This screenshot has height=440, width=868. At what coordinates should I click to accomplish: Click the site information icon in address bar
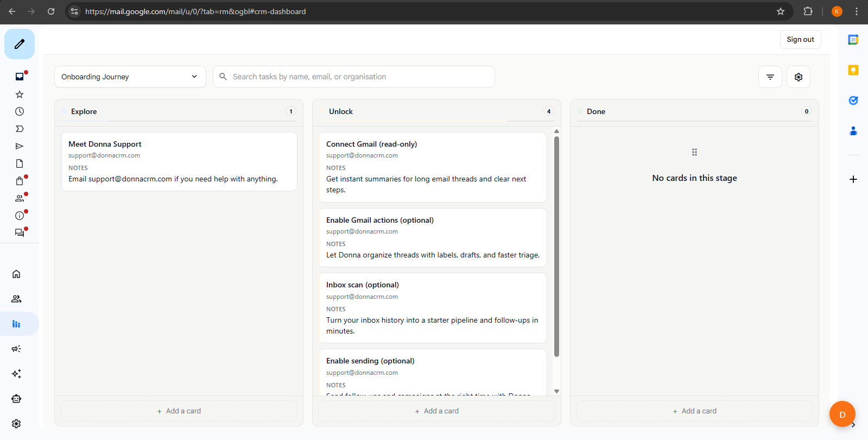[74, 11]
